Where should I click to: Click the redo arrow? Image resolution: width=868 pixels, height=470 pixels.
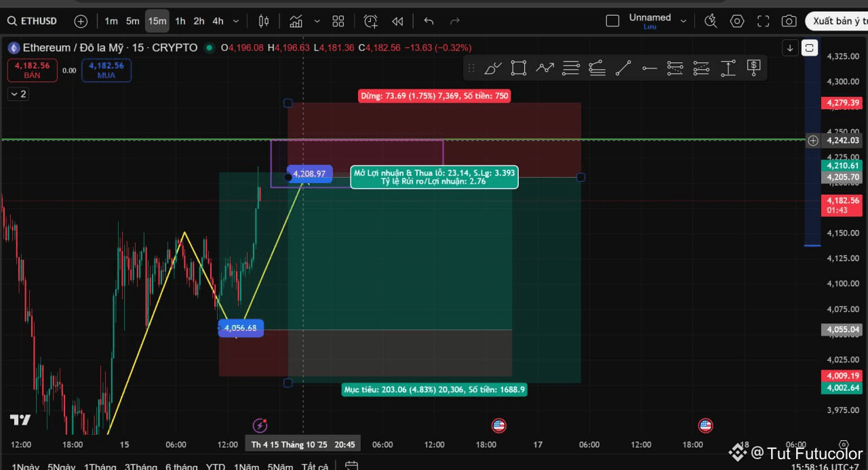pyautogui.click(x=455, y=21)
